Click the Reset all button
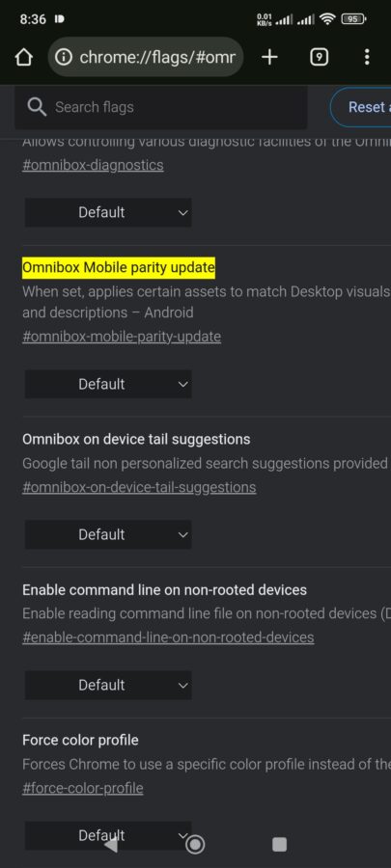Screen dimensions: 391x868 [360, 107]
